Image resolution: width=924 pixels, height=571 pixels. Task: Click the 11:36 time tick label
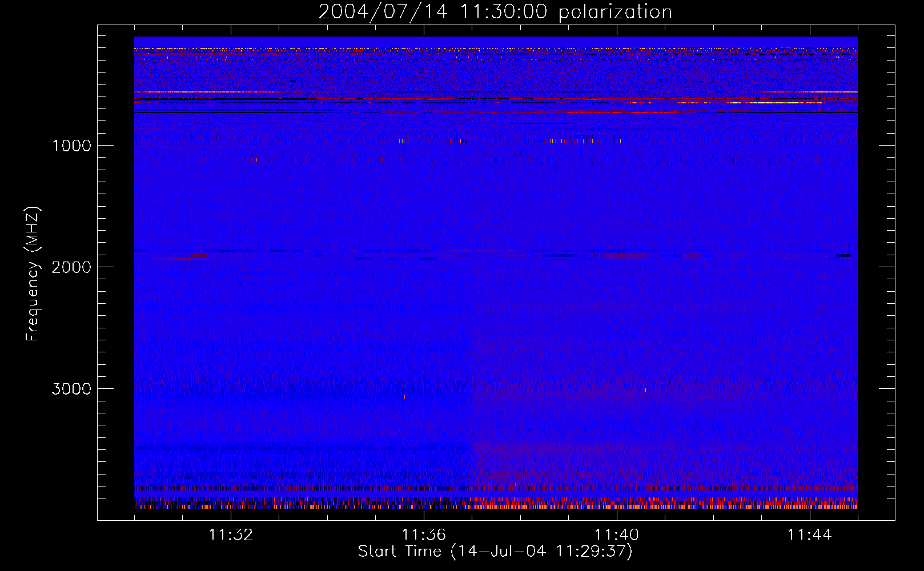424,535
